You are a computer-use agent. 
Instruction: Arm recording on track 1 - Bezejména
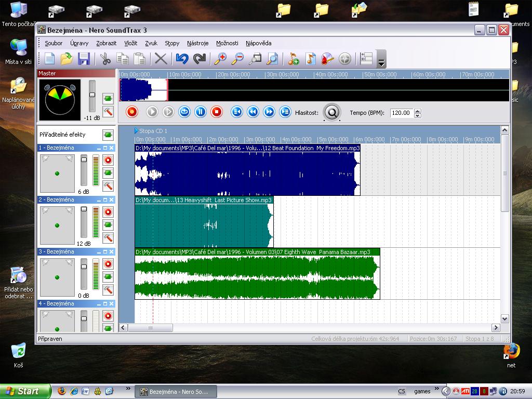108,160
